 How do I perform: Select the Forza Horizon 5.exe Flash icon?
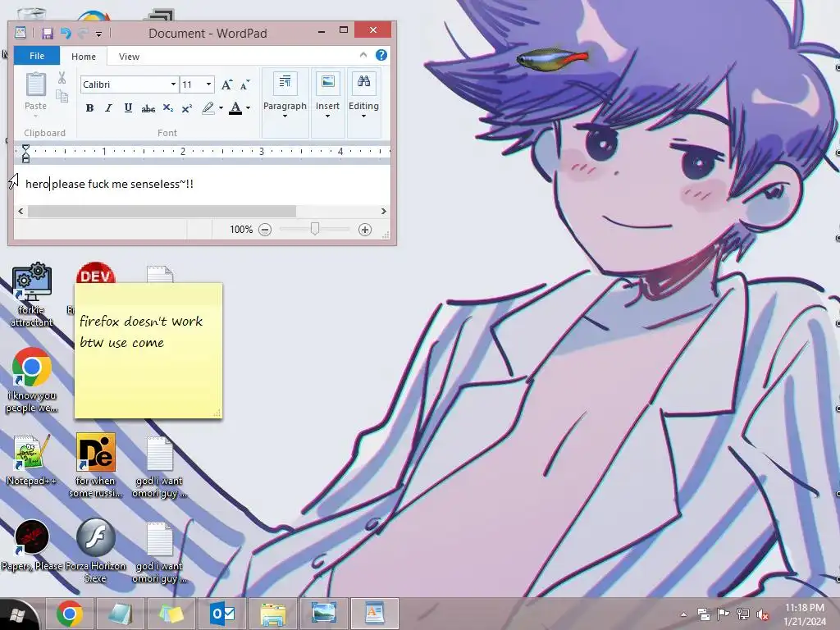point(96,550)
